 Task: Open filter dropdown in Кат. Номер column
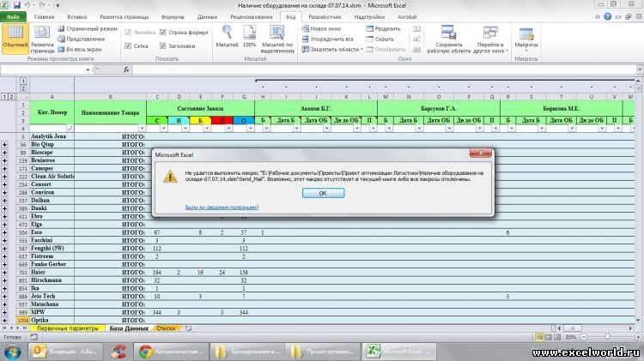pyautogui.click(x=70, y=129)
